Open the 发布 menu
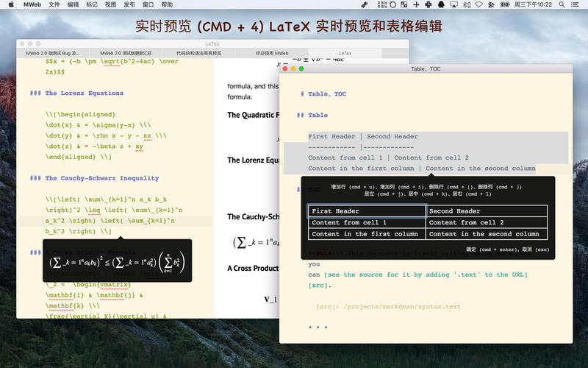The image size is (588, 368). pos(129,4)
